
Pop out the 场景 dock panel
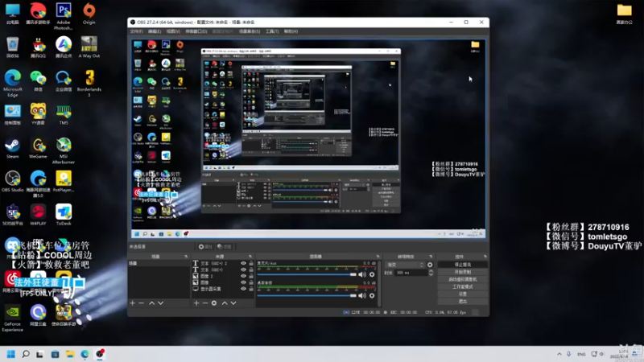click(186, 257)
